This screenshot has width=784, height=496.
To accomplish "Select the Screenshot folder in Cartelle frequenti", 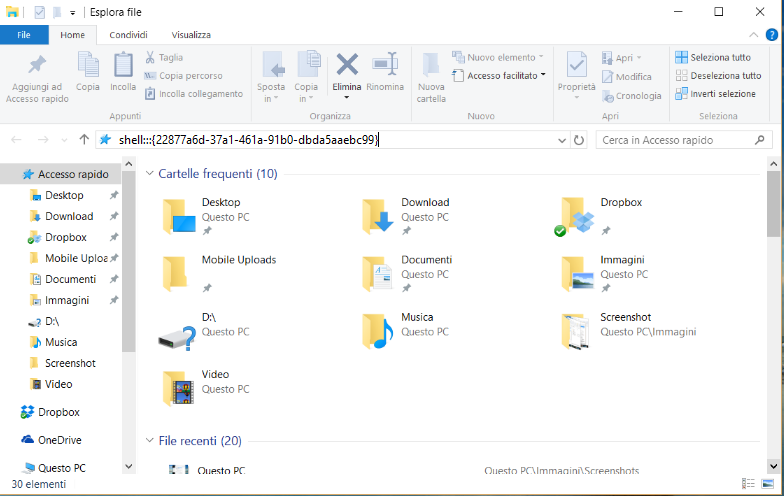I will [x=629, y=330].
